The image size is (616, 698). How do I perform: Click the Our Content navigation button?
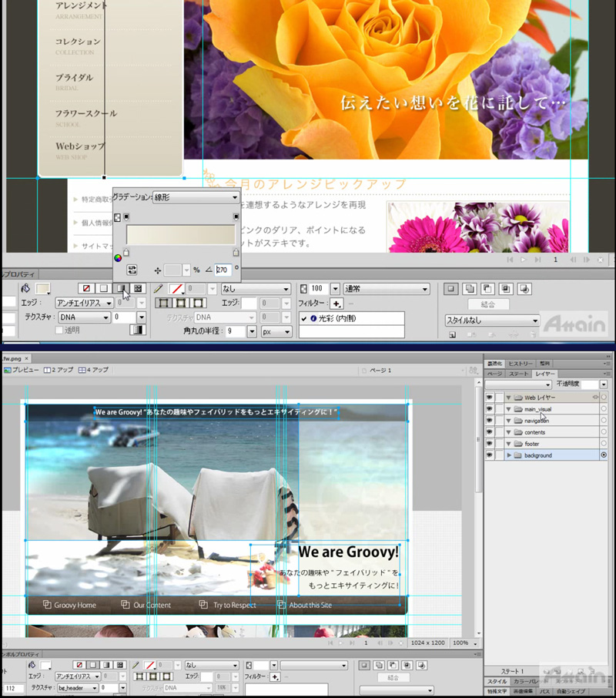click(146, 605)
